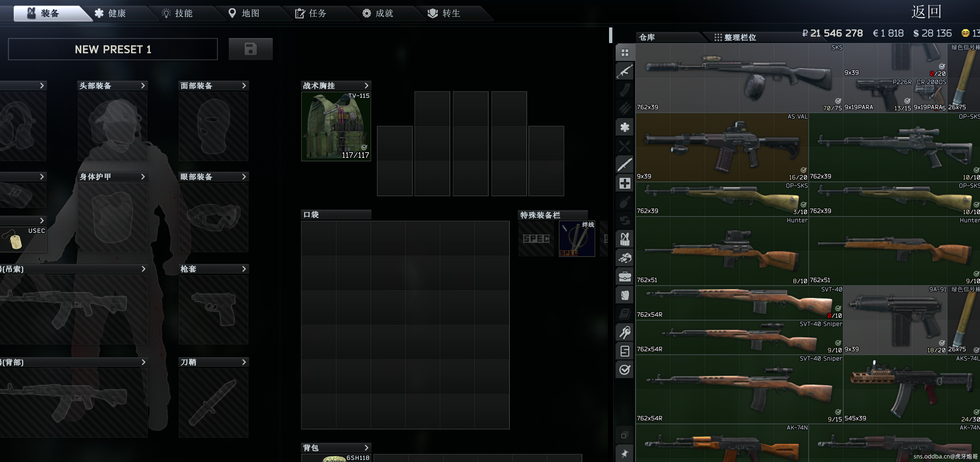This screenshot has width=980, height=462.
Task: Select the barter items swap filter icon
Action: tap(624, 220)
